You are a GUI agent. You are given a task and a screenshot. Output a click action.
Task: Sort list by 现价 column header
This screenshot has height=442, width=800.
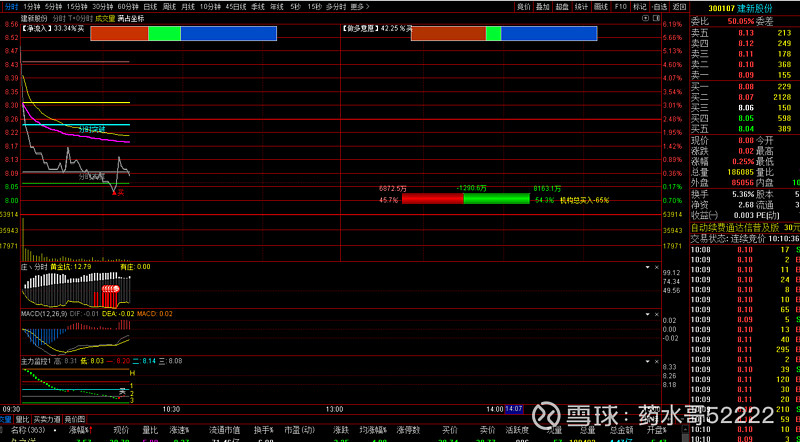point(120,429)
